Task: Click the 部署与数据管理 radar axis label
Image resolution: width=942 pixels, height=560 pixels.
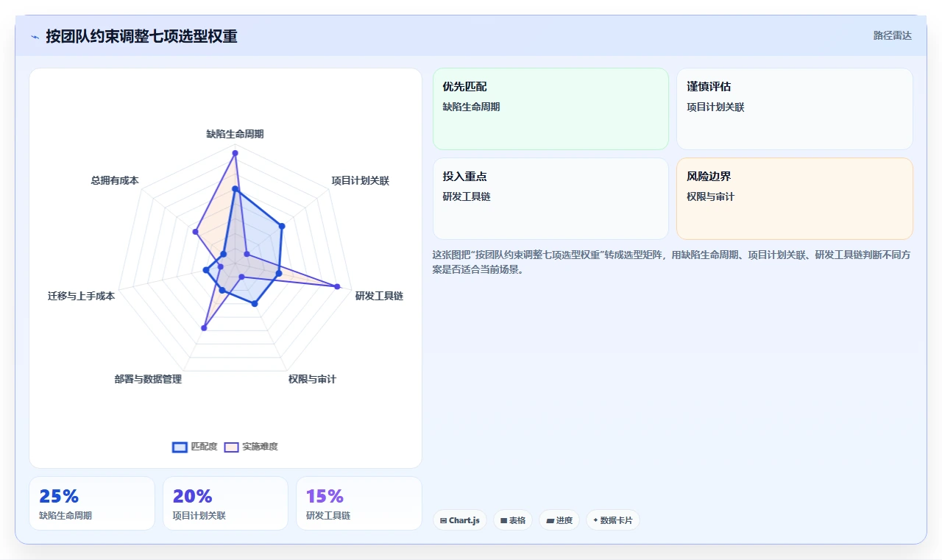Action: (148, 379)
